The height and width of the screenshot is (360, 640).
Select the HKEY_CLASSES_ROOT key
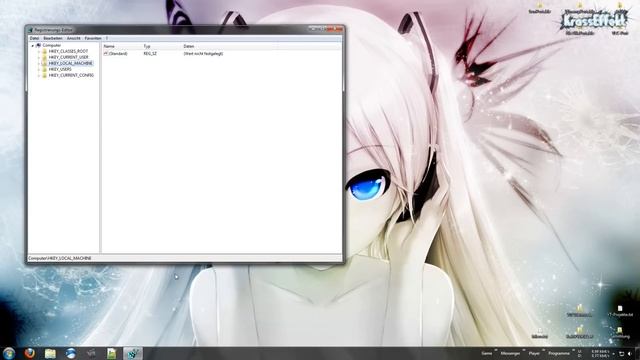(68, 51)
